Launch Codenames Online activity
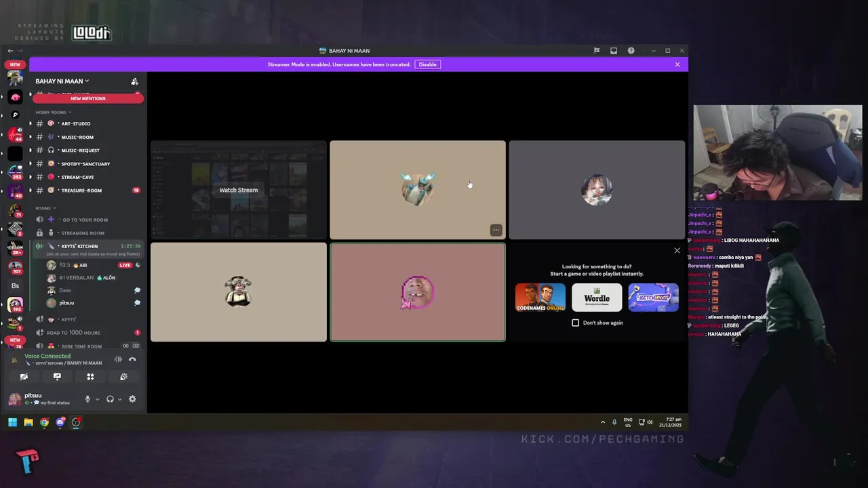This screenshot has width=868, height=488. click(x=540, y=298)
